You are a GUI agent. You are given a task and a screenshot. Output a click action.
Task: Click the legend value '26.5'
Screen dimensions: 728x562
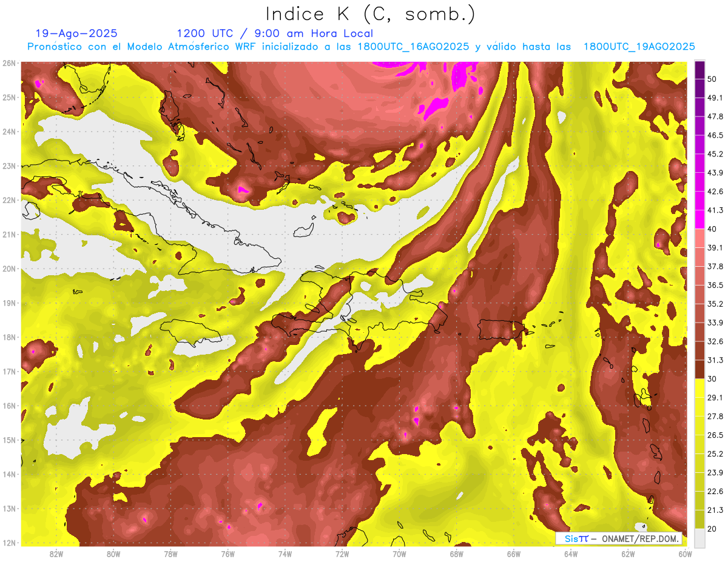715,435
